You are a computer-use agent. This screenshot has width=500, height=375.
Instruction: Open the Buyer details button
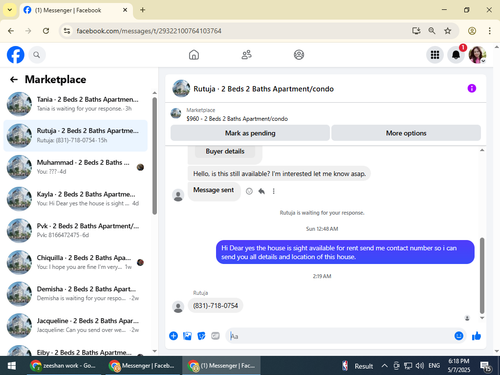225,151
